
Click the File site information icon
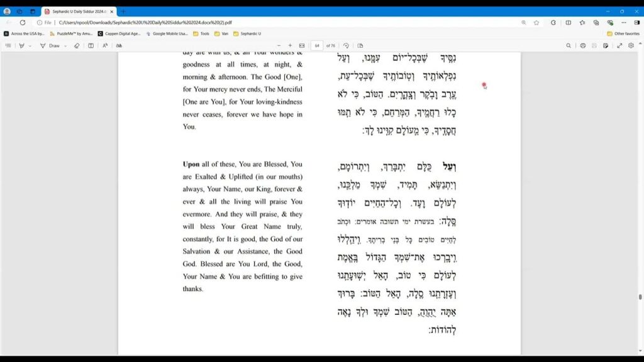point(44,23)
